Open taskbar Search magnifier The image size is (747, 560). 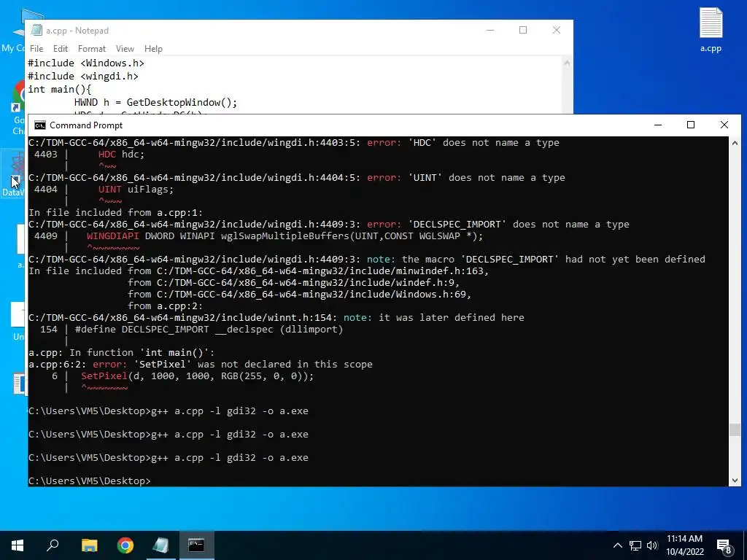(x=53, y=545)
